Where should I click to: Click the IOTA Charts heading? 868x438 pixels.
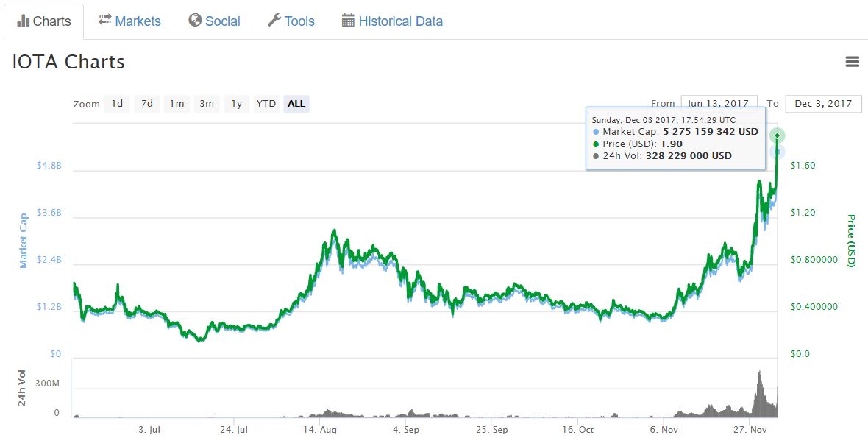(x=68, y=61)
